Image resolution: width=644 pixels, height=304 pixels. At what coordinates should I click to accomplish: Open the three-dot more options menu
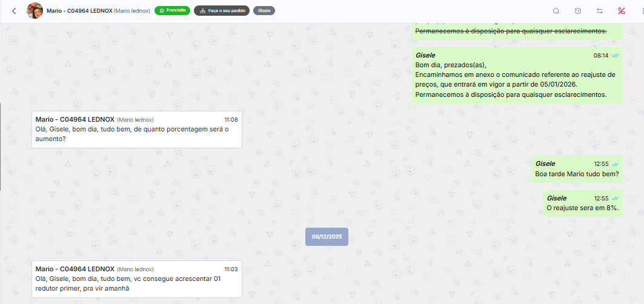tap(641, 11)
